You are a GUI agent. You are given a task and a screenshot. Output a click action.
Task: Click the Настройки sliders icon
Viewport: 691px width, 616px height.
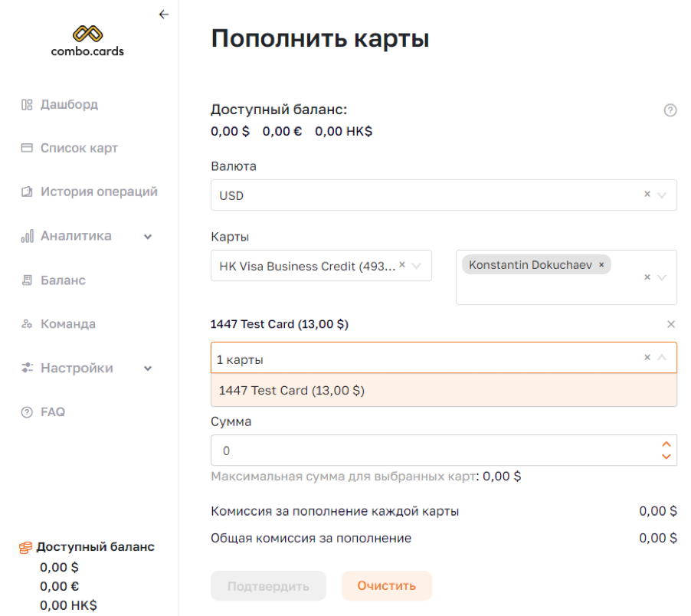[x=27, y=368]
